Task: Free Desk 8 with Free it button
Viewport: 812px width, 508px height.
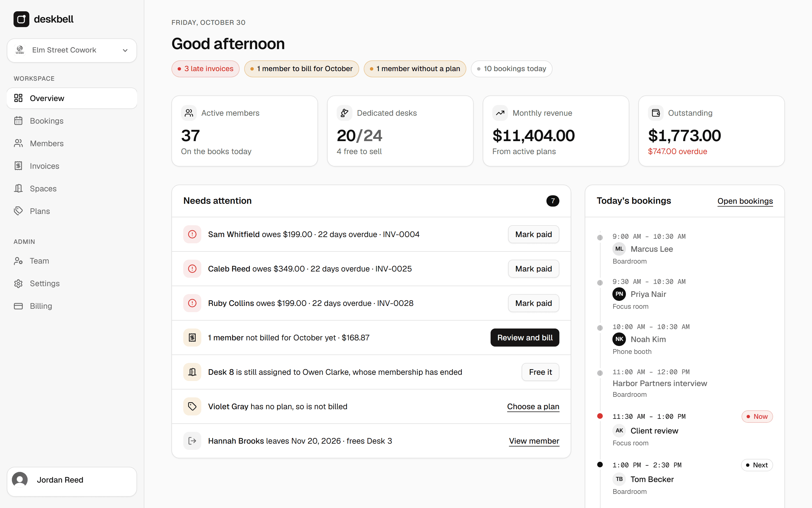Action: pos(540,372)
